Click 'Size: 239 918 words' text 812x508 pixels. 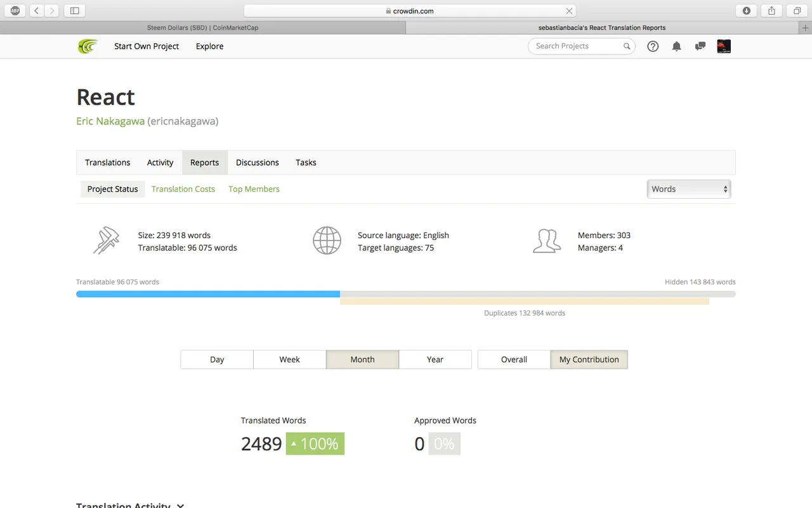point(174,235)
